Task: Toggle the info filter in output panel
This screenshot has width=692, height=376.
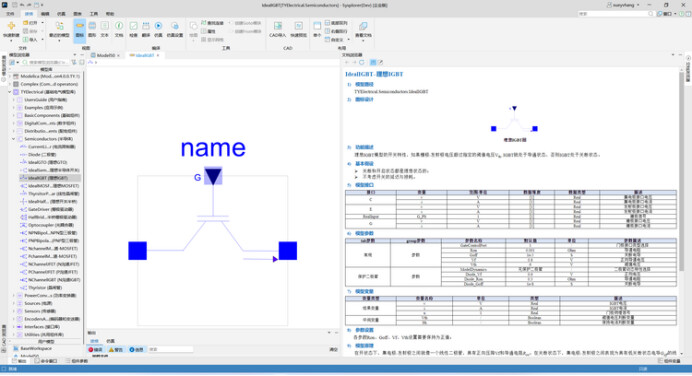Action: pyautogui.click(x=136, y=350)
